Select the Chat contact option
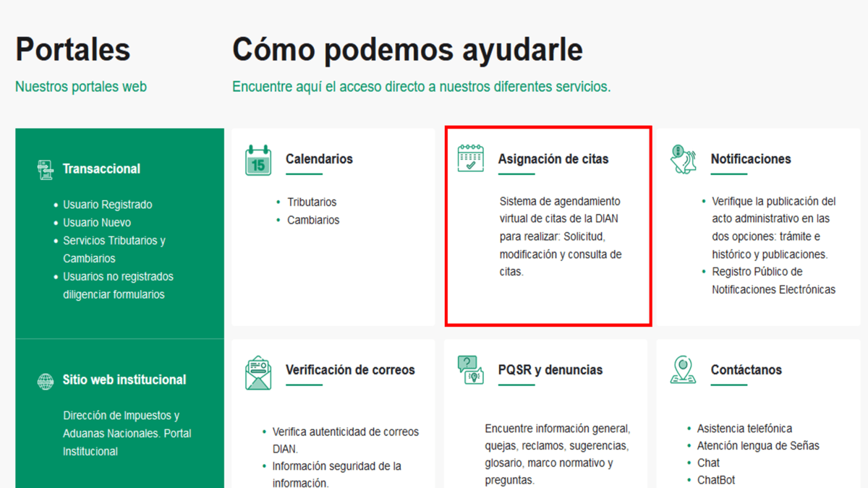 click(709, 463)
